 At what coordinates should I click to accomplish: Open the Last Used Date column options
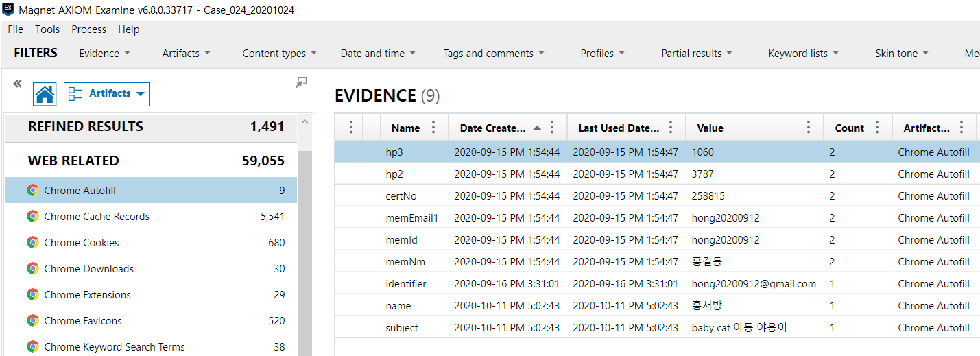tap(671, 128)
